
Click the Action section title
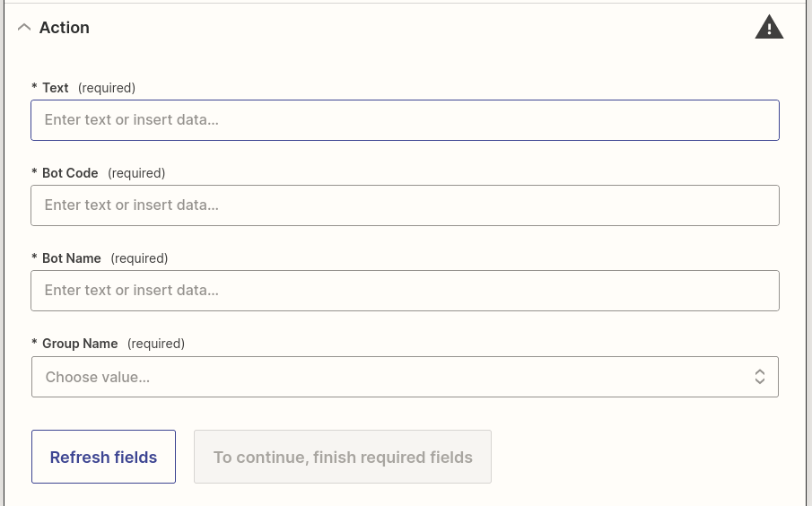coord(65,28)
